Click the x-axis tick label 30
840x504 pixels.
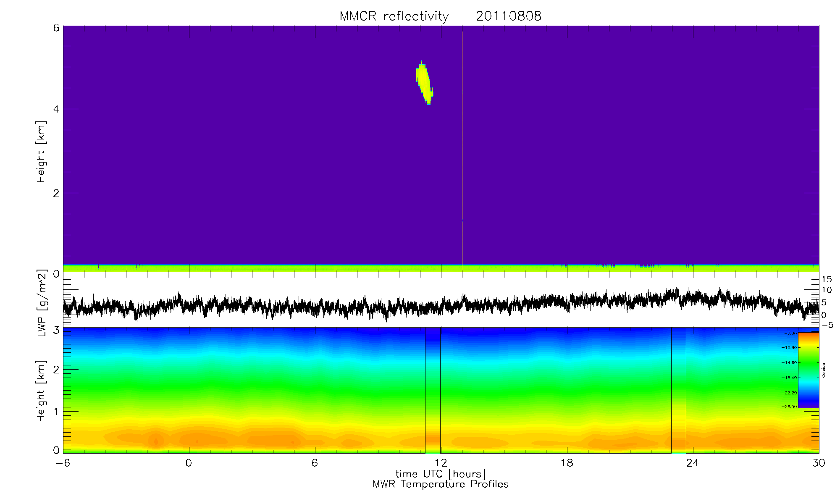tap(819, 463)
